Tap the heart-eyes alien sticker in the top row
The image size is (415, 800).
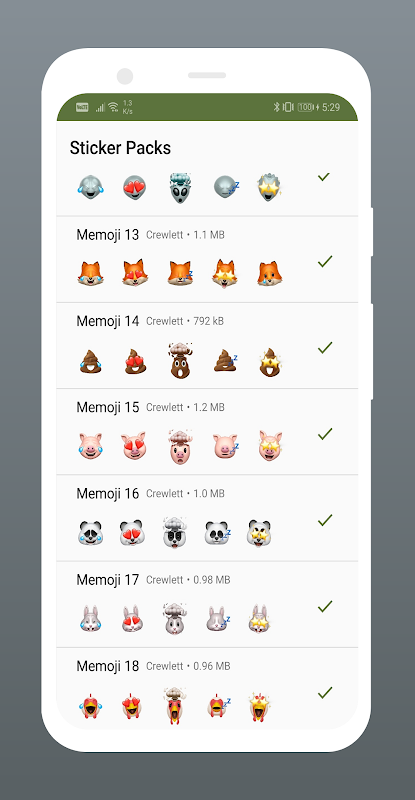pyautogui.click(x=135, y=187)
